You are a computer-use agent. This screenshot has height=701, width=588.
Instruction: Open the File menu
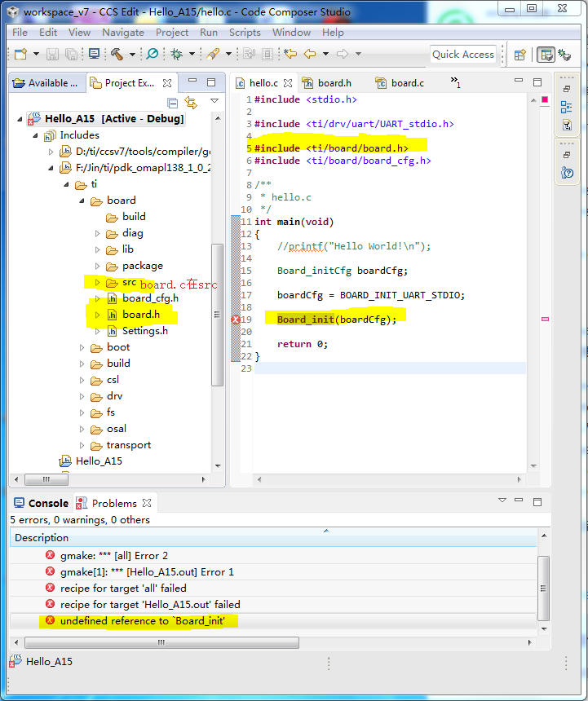(x=20, y=33)
